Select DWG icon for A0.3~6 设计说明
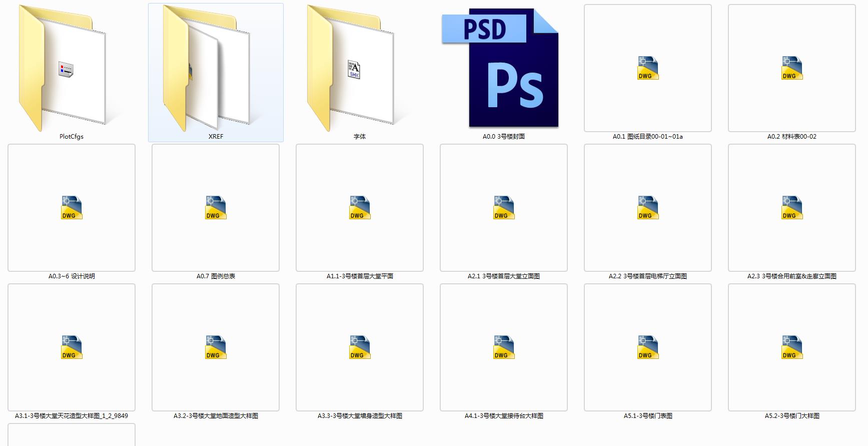 (x=72, y=208)
